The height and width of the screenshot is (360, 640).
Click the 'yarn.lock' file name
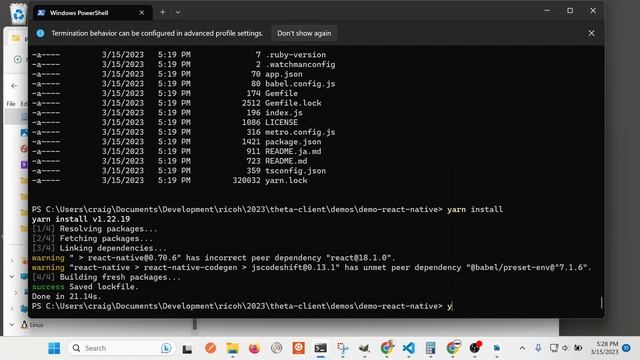(286, 180)
